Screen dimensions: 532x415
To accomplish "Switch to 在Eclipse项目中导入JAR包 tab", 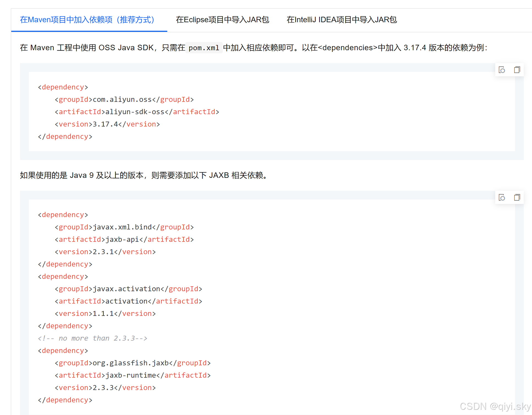I will (x=222, y=19).
